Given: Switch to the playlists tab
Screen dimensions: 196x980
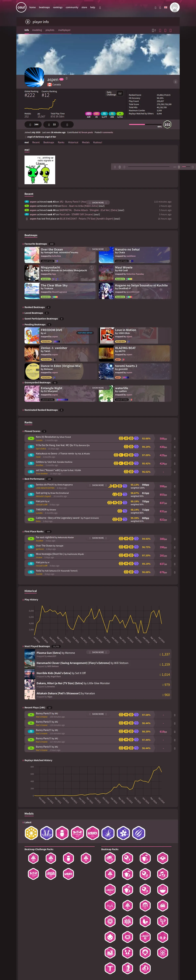Looking at the screenshot, I should (x=50, y=30).
